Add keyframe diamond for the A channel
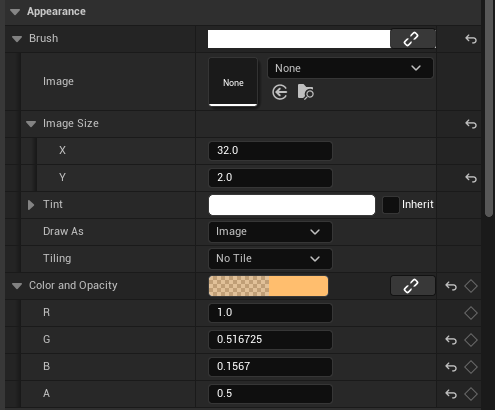Image resolution: width=495 pixels, height=410 pixels. click(x=471, y=394)
